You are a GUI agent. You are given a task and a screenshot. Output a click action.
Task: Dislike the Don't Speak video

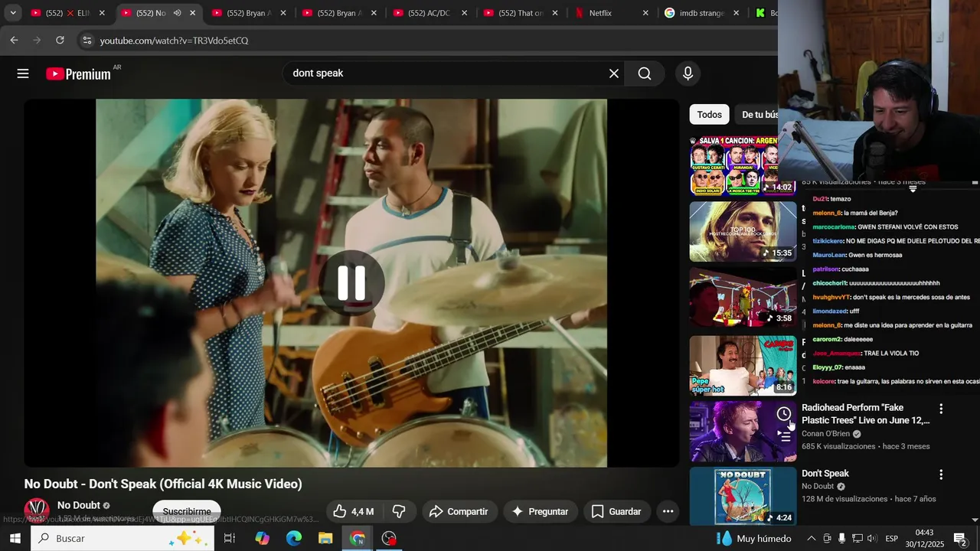pyautogui.click(x=399, y=511)
